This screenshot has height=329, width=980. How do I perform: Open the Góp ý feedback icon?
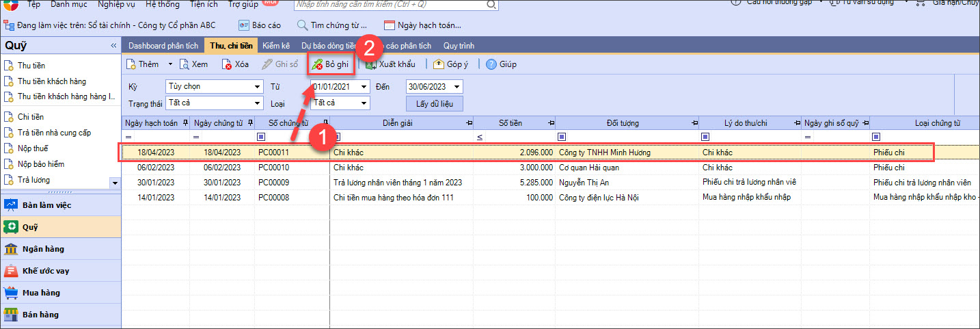click(439, 64)
